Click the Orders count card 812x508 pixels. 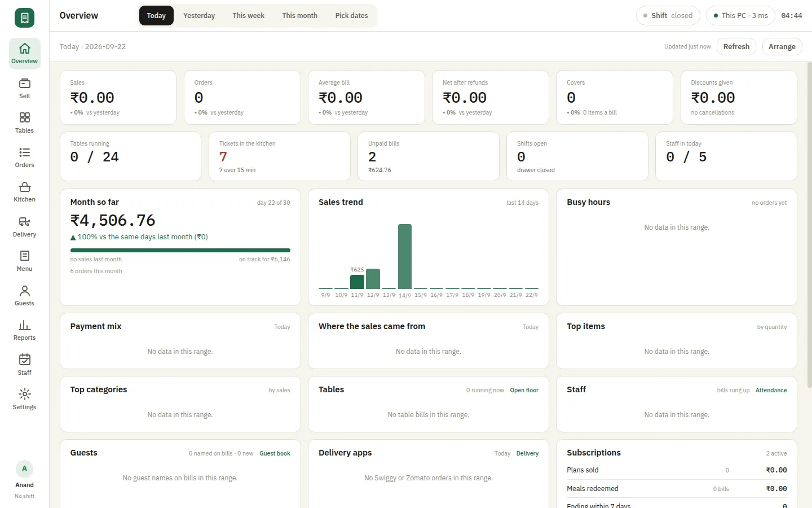pos(242,97)
